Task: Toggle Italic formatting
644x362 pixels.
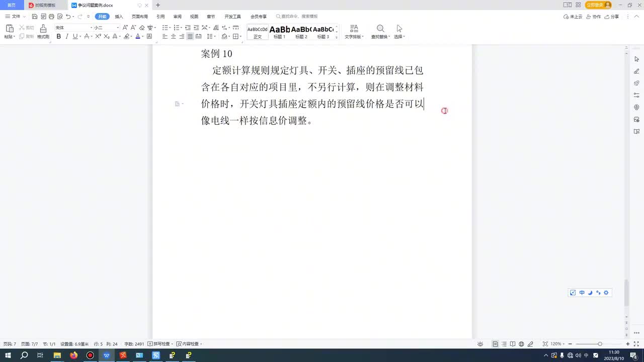Action: coord(67,37)
